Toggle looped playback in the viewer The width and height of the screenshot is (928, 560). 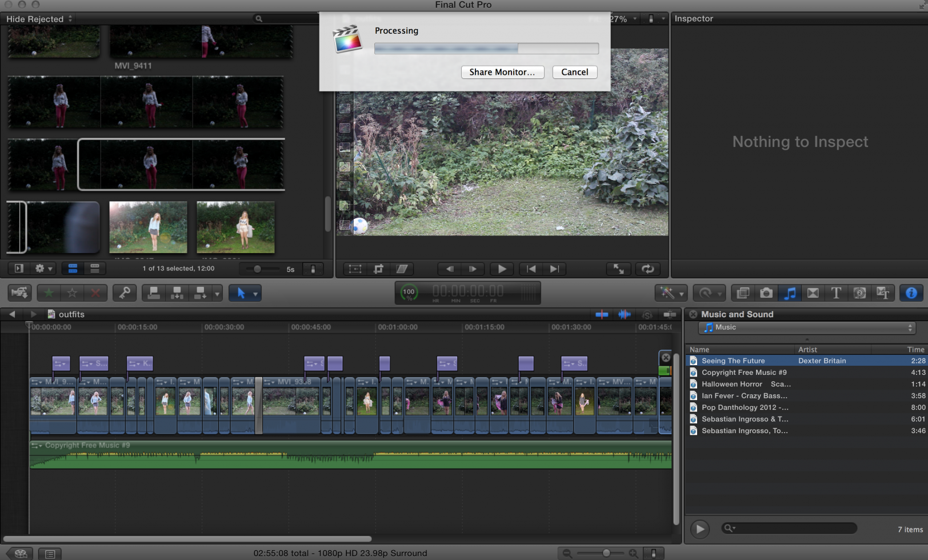point(647,269)
